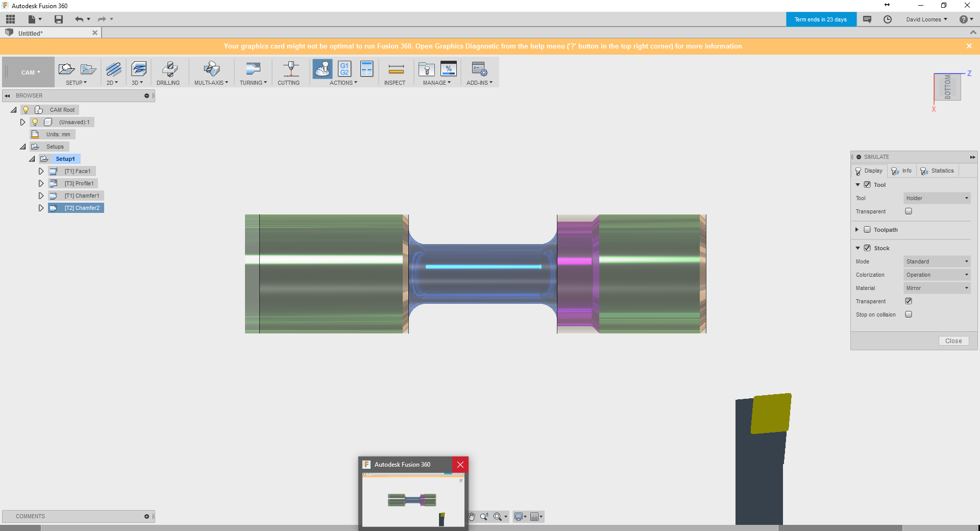Click the Add-Ins scripts icon
Screen dimensions: 980x531
[x=479, y=69]
